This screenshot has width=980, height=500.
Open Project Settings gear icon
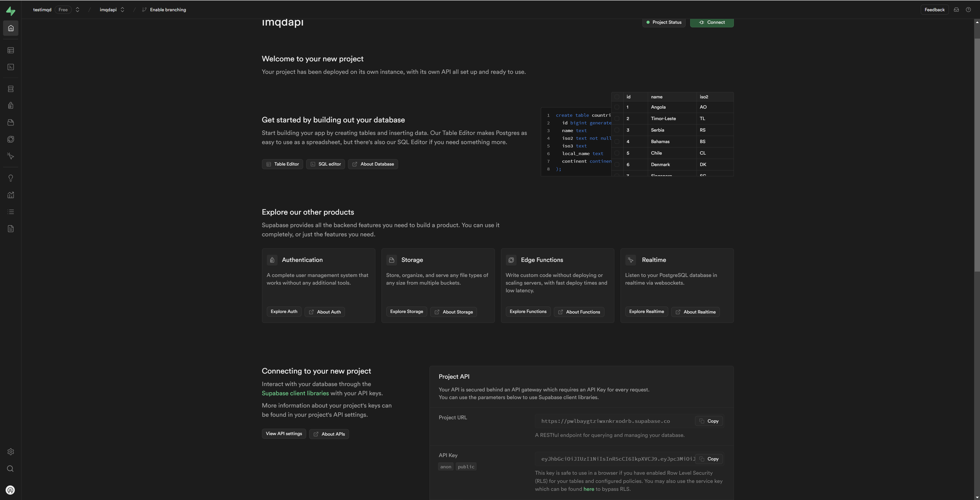11,452
